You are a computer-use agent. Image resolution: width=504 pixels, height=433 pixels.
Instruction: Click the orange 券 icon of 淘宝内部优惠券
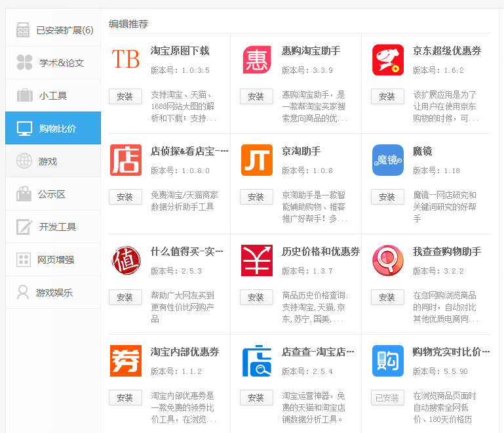(x=126, y=361)
